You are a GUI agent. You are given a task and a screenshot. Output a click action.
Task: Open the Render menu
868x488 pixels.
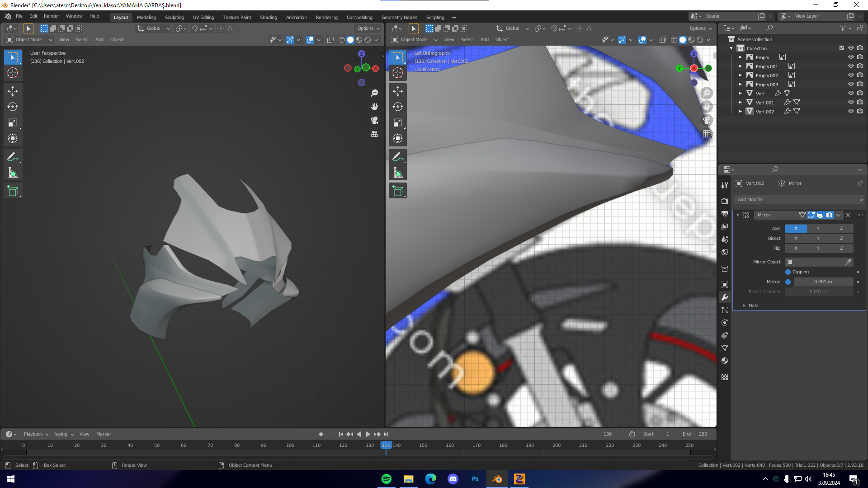point(51,16)
